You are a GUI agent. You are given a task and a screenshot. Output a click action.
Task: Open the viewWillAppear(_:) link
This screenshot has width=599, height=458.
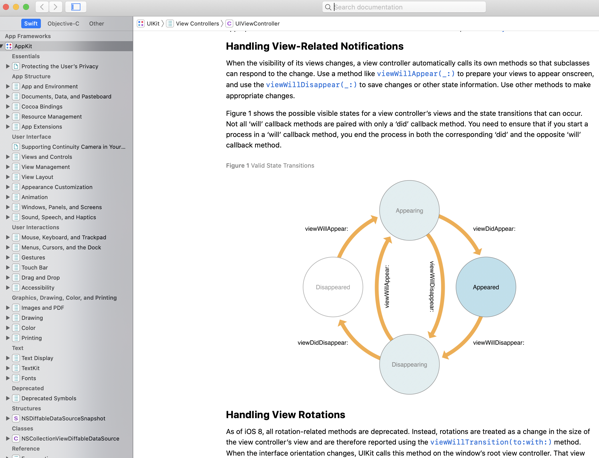pos(416,74)
